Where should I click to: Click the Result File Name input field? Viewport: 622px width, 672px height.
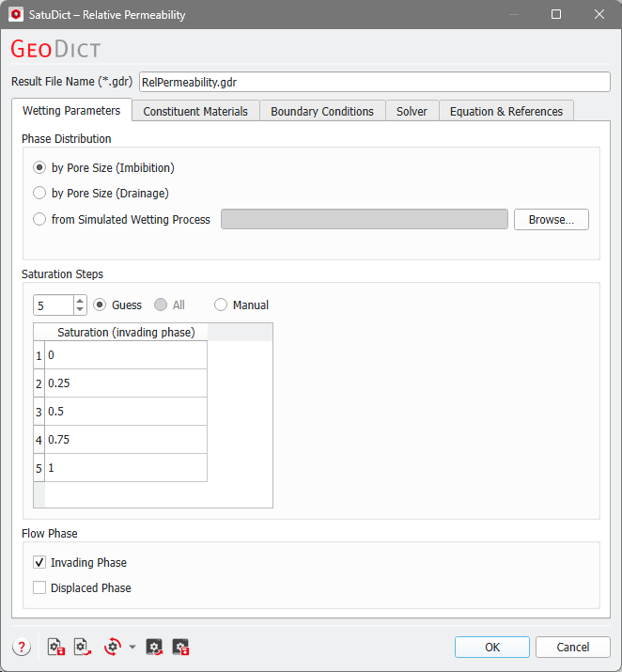[x=375, y=82]
